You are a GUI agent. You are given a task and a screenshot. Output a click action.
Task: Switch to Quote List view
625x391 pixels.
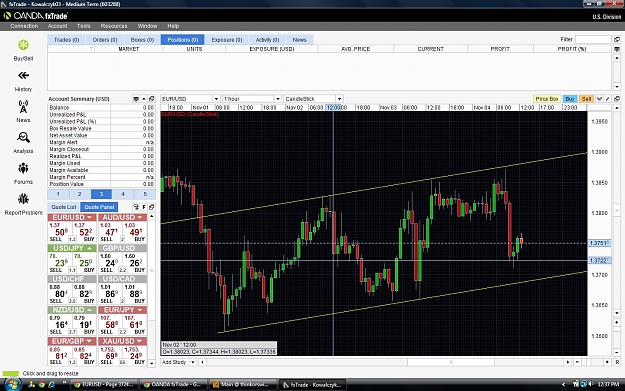[64, 207]
